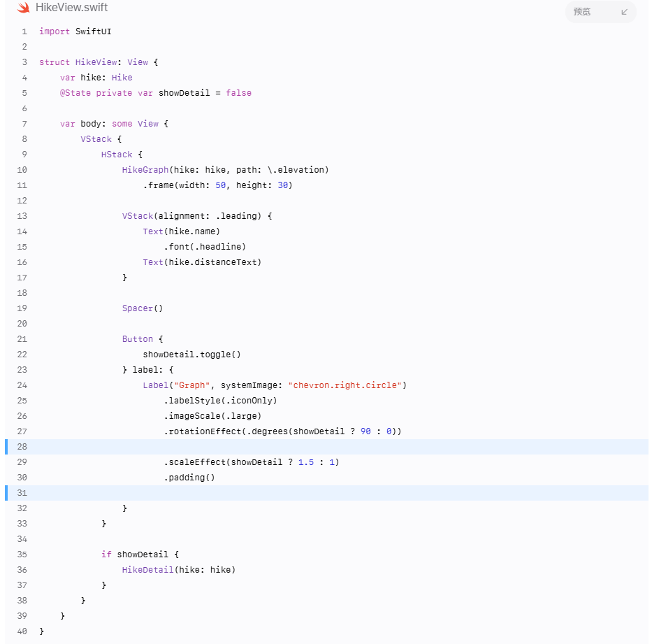Click line number 40 in gutter
This screenshot has height=644, width=652.
coord(22,632)
